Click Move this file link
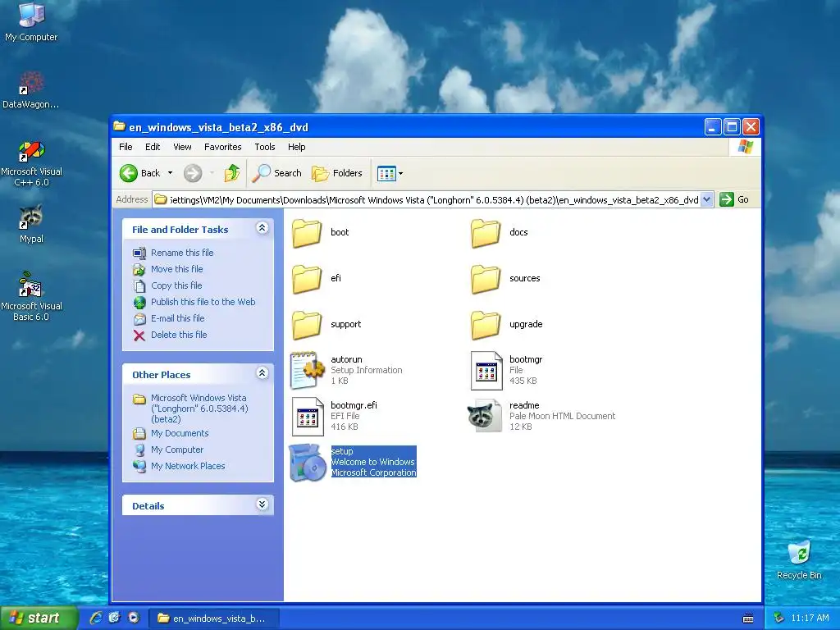The image size is (840, 630). tap(177, 269)
